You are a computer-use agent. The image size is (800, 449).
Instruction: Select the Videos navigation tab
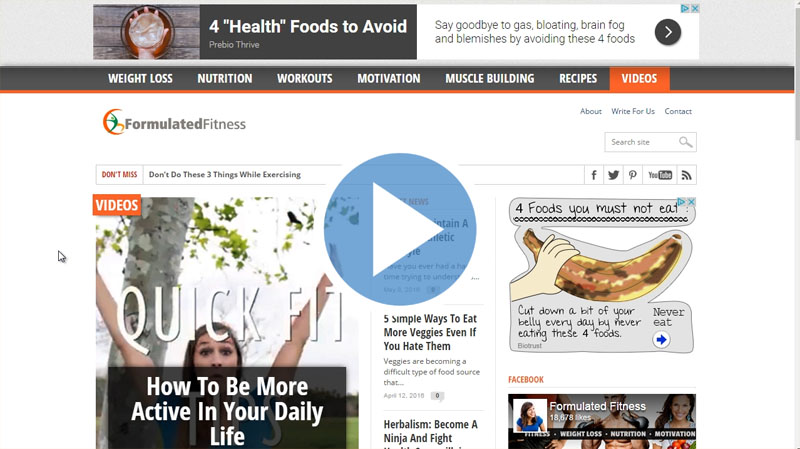[x=639, y=79]
